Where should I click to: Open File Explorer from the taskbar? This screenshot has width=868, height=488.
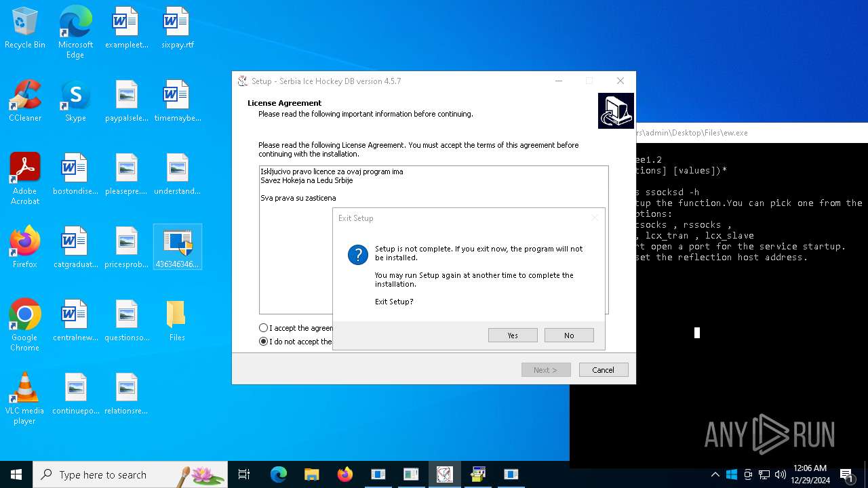311,474
